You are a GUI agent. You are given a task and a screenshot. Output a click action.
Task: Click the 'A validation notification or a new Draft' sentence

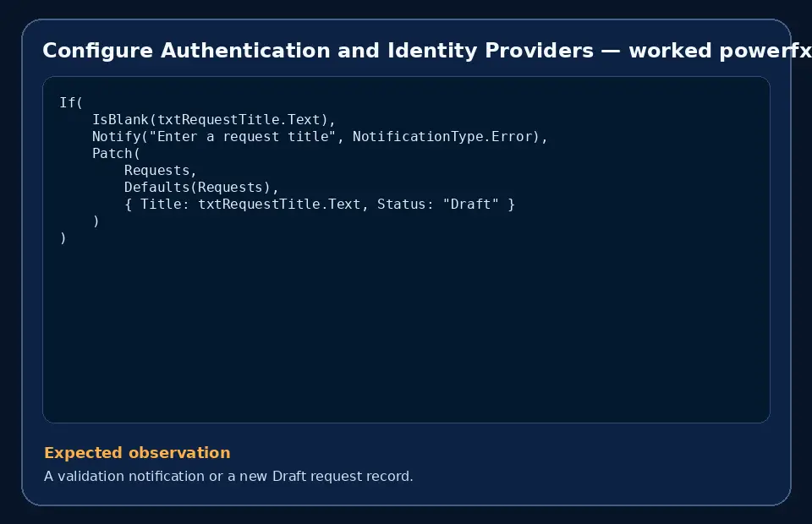point(228,476)
